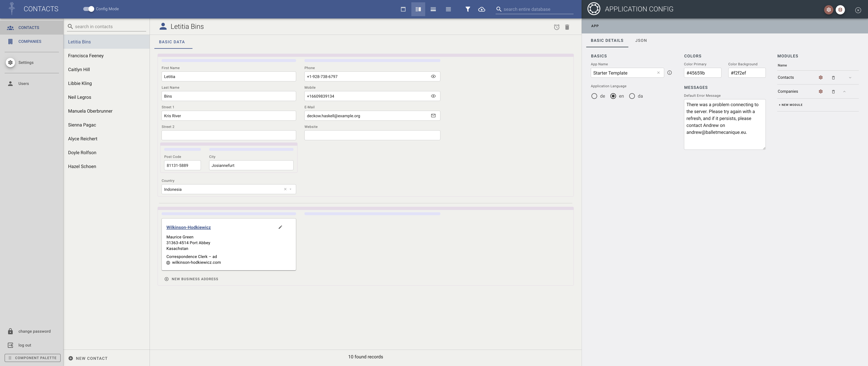Click the cloud download icon

point(481,9)
